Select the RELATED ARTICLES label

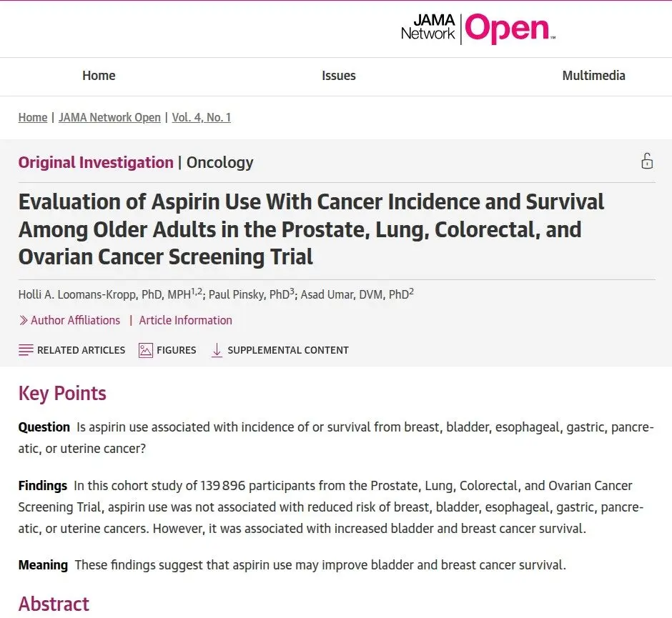(81, 350)
